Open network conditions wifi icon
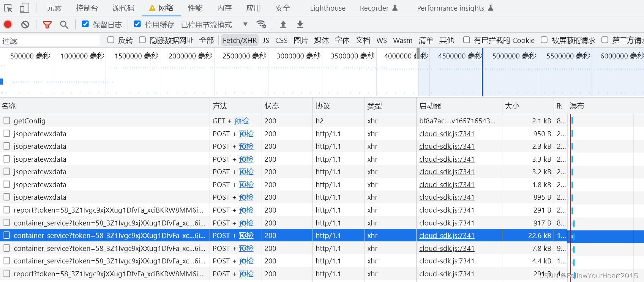 point(261,24)
